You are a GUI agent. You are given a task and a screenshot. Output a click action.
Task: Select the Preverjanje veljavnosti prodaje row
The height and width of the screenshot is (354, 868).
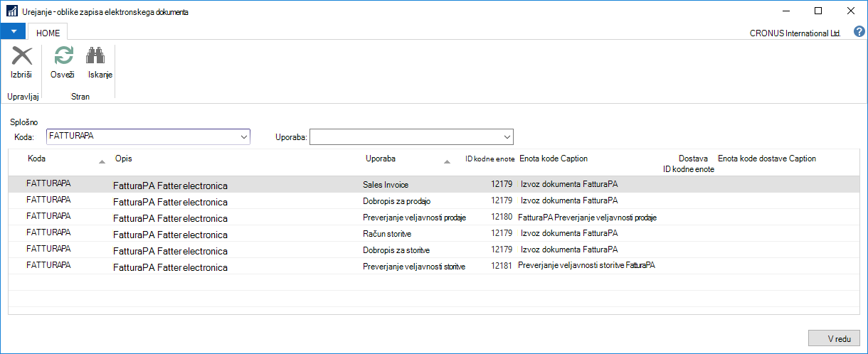click(x=438, y=217)
